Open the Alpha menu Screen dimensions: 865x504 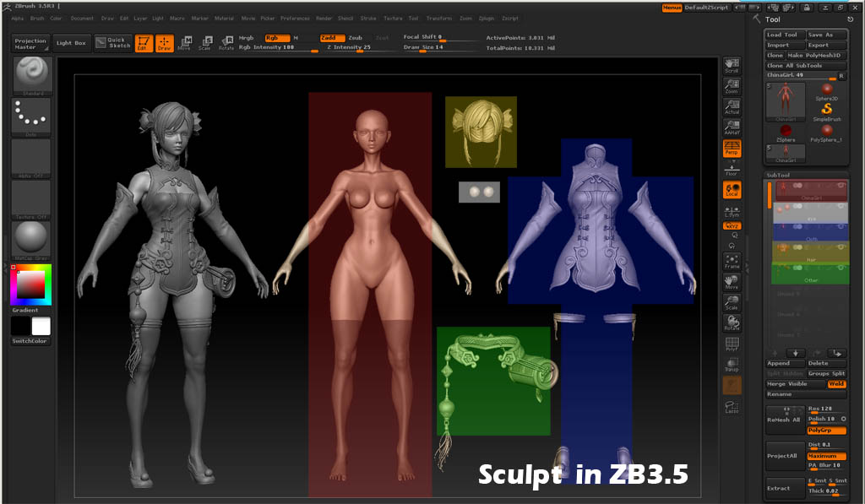point(18,19)
